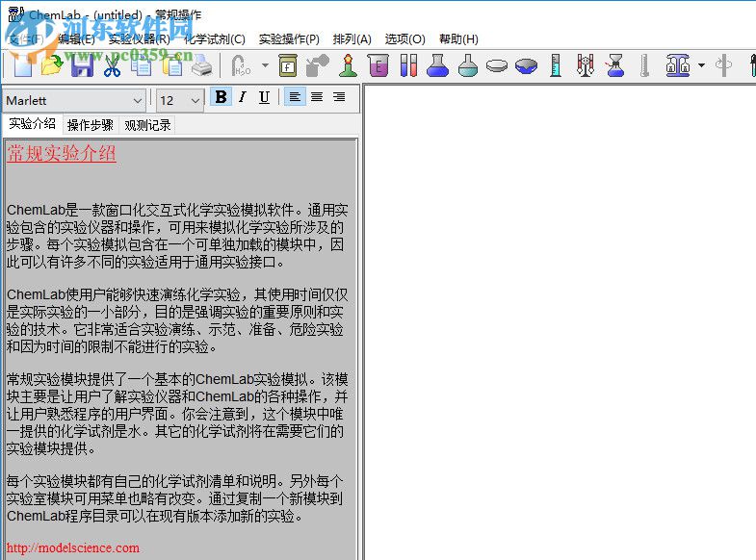This screenshot has width=756, height=560.
Task: Open the 帮助(H) menu
Action: point(458,39)
